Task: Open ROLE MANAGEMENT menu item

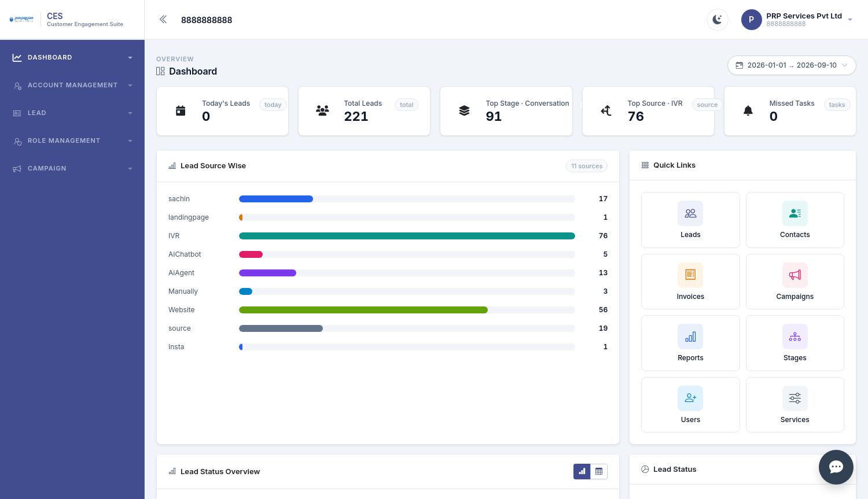Action: 72,141
